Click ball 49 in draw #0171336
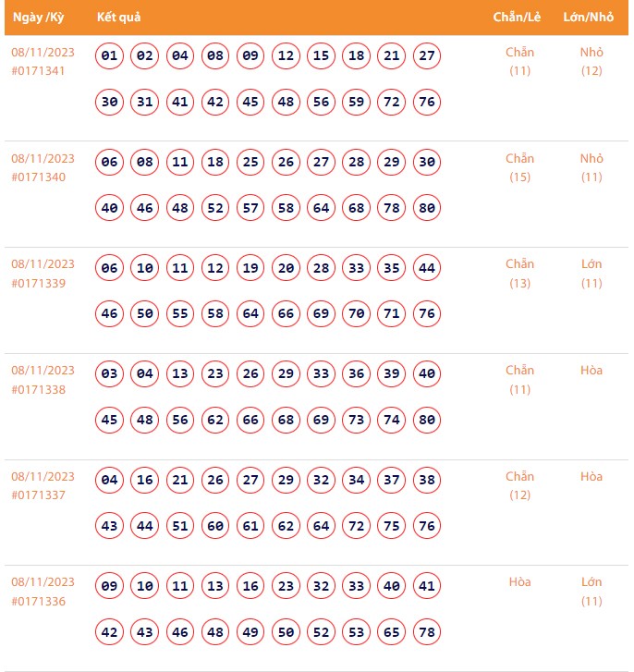This screenshot has height=672, width=634. [250, 632]
